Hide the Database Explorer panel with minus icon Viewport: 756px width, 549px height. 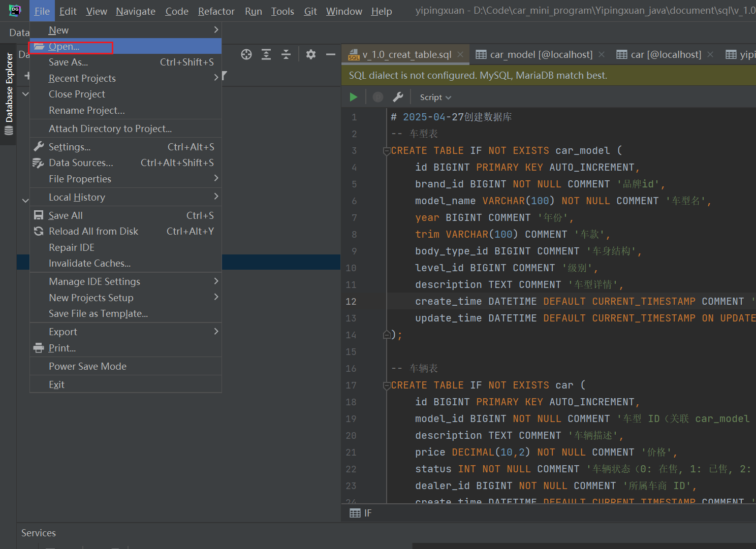(331, 55)
